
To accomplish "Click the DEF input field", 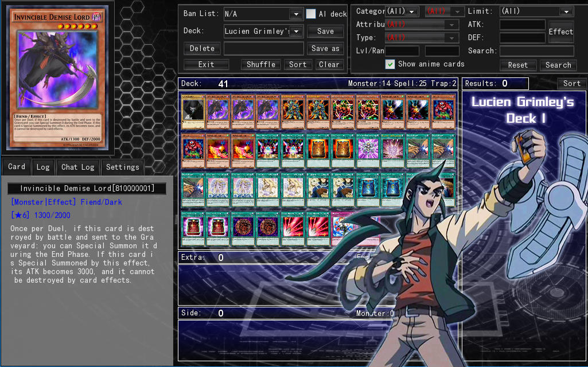I will (523, 37).
